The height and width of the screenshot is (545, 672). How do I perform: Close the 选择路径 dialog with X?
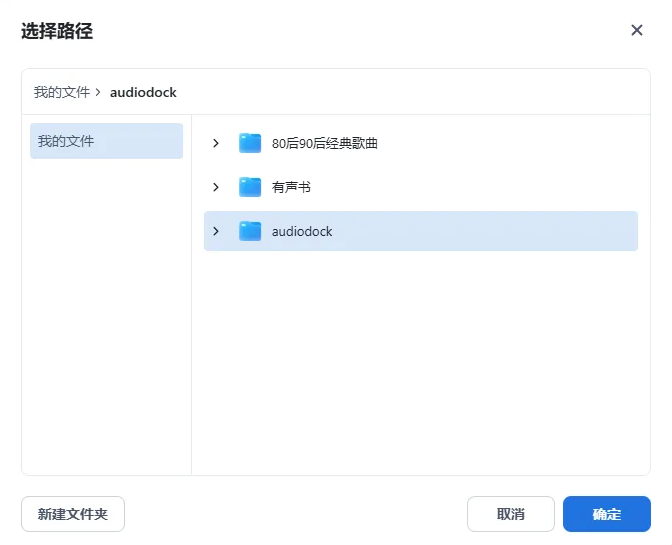637,30
